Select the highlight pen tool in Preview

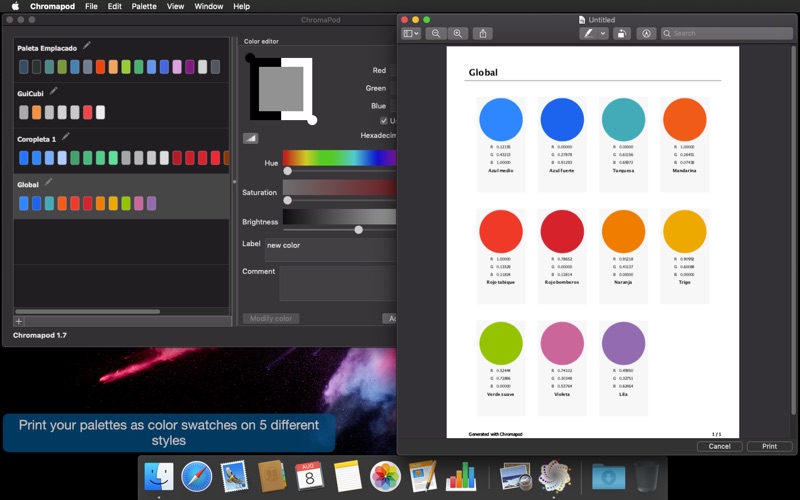pyautogui.click(x=588, y=34)
